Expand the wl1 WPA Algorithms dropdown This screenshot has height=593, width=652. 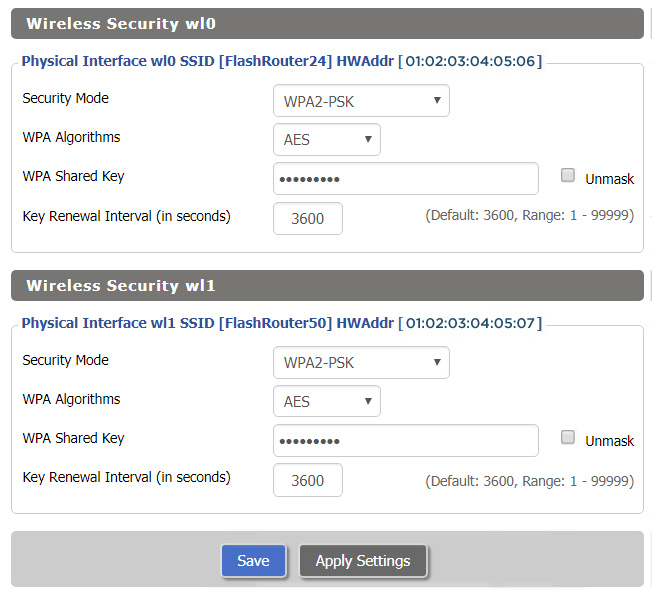(326, 402)
